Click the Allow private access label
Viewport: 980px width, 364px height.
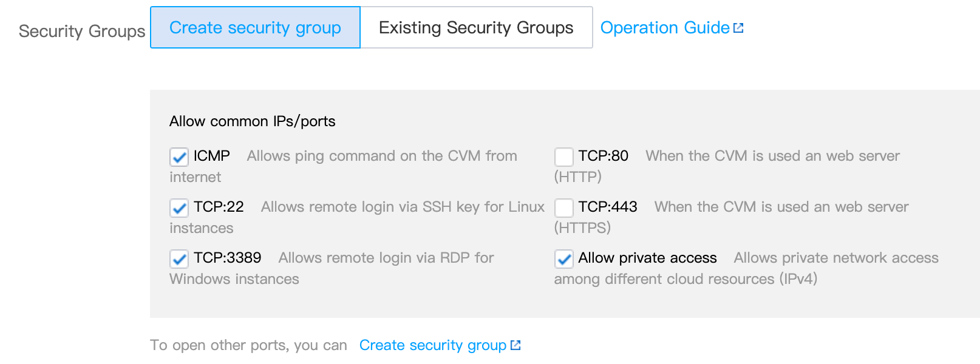(x=647, y=258)
